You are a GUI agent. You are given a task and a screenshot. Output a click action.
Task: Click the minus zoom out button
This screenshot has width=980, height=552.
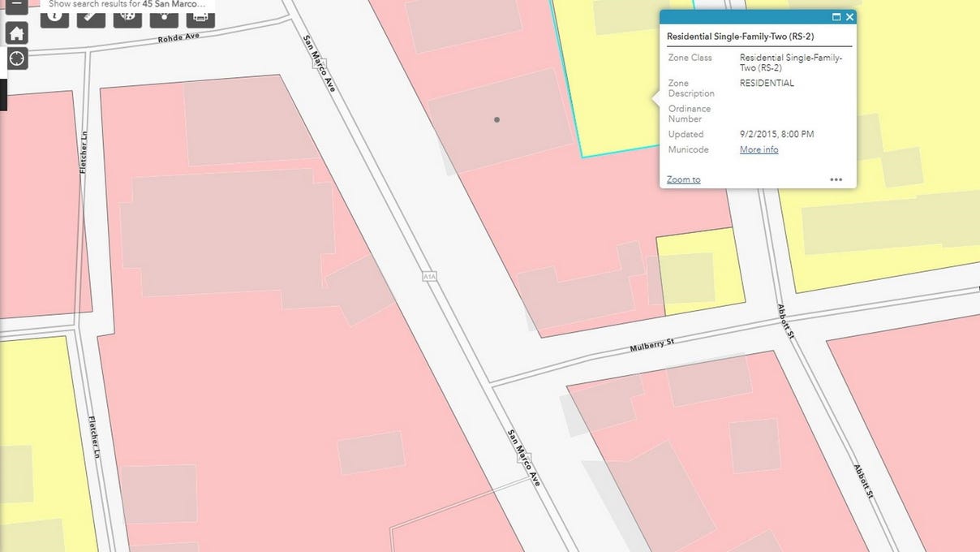click(x=16, y=4)
